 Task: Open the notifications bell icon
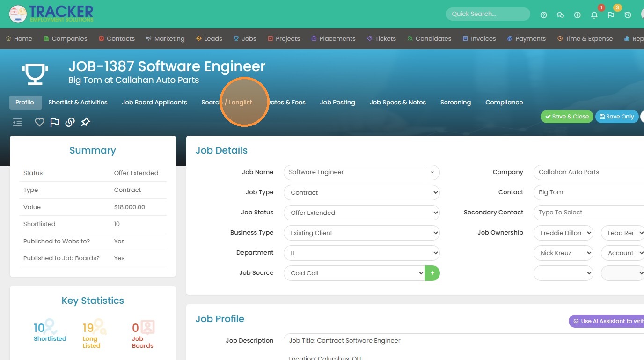[594, 15]
